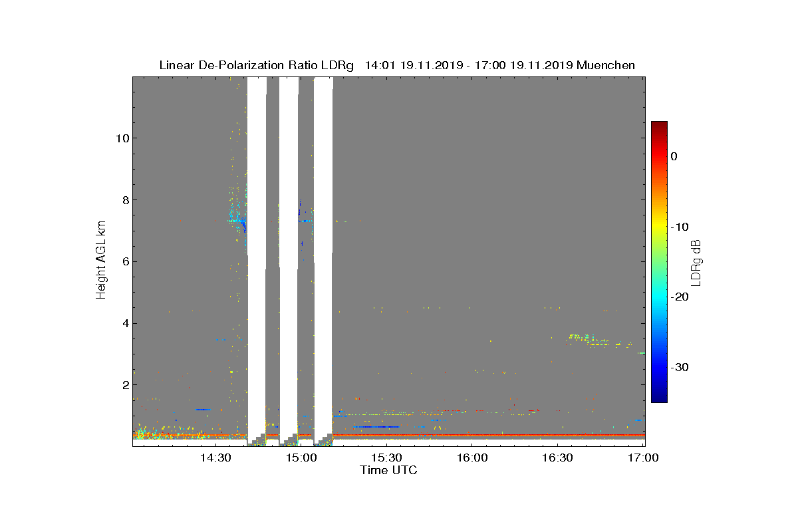Click the dark red top of colorbar

point(659,125)
